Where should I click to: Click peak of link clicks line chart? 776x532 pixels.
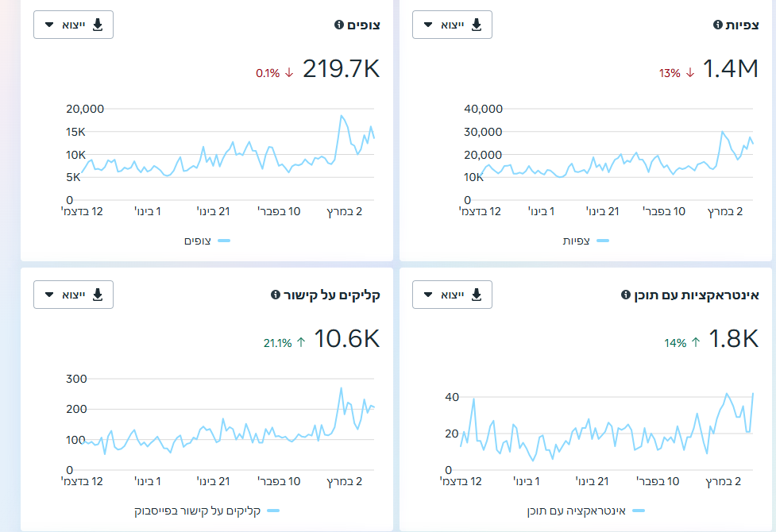[341, 388]
